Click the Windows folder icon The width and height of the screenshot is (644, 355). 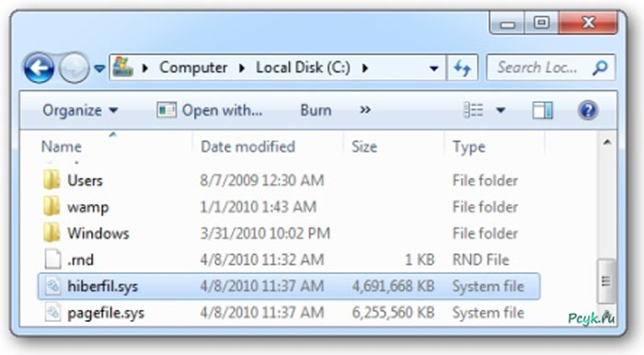tap(52, 233)
